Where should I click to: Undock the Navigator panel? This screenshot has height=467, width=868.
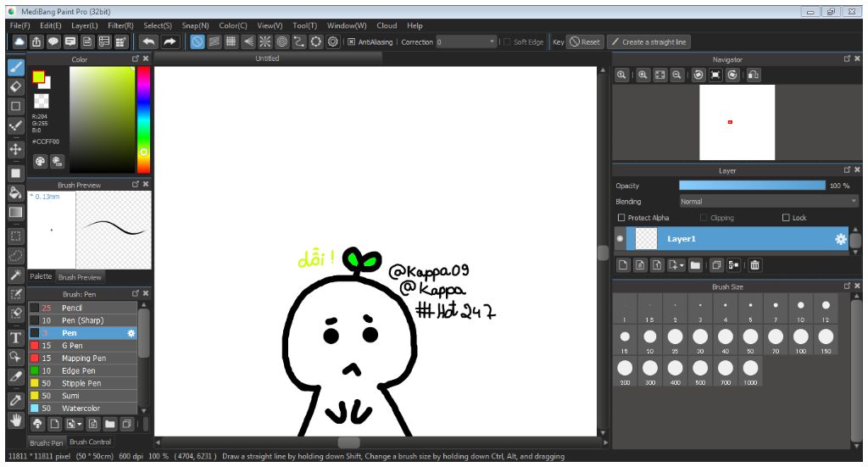(847, 58)
